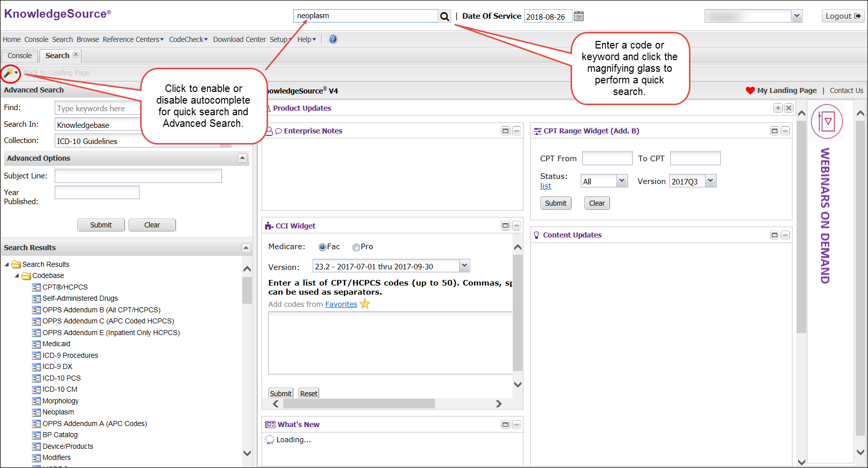Select the Pro Medicare radio button

(356, 247)
